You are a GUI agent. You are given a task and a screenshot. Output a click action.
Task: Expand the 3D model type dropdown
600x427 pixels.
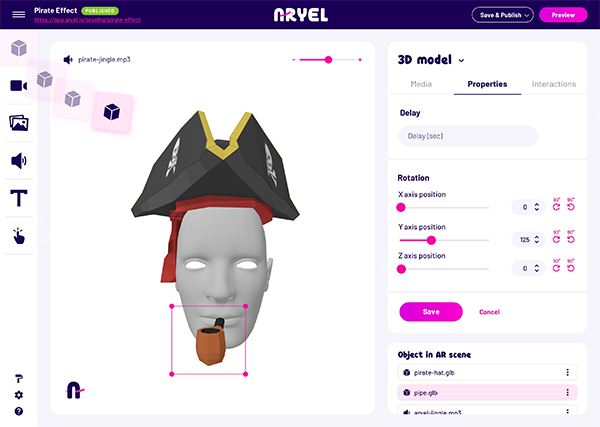point(461,60)
